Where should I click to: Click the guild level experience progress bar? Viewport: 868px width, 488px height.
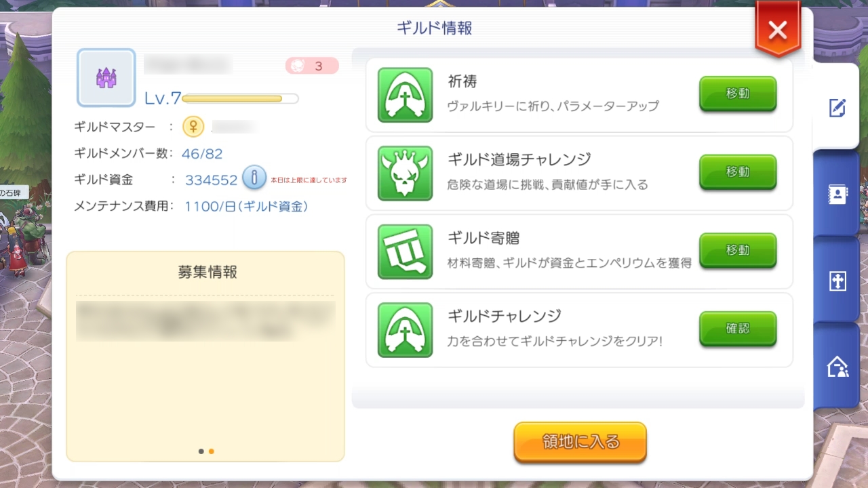pos(240,99)
